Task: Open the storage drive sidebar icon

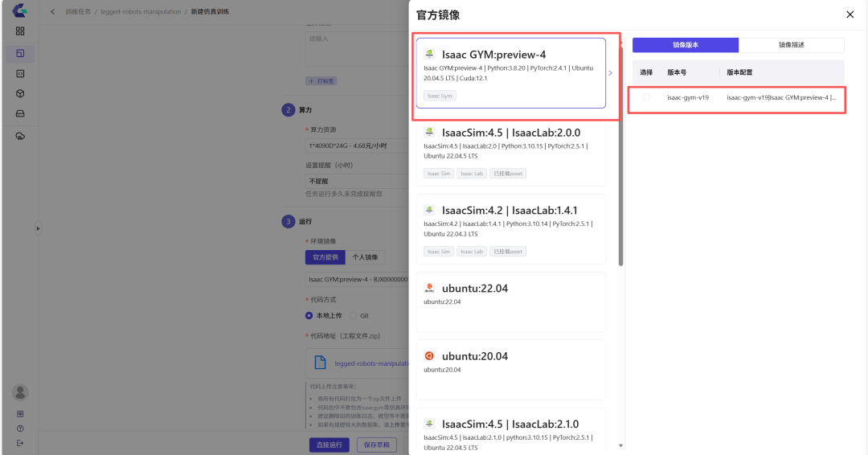Action: [20, 113]
